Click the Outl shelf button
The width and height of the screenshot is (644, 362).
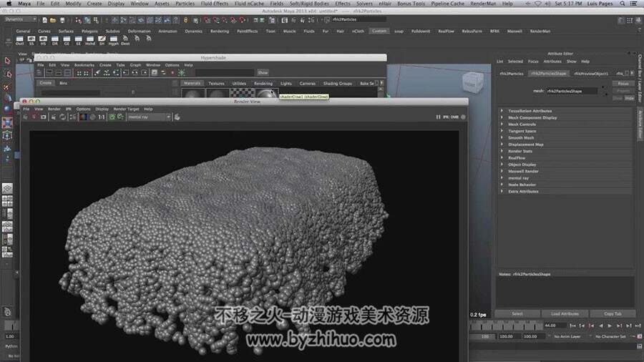tap(20, 40)
